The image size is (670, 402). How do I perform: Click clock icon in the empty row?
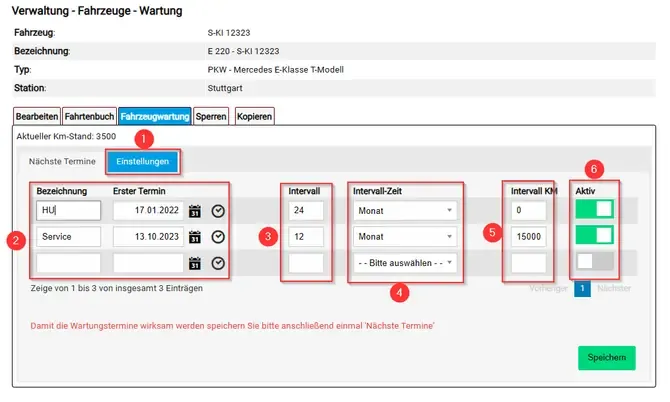coord(218,263)
